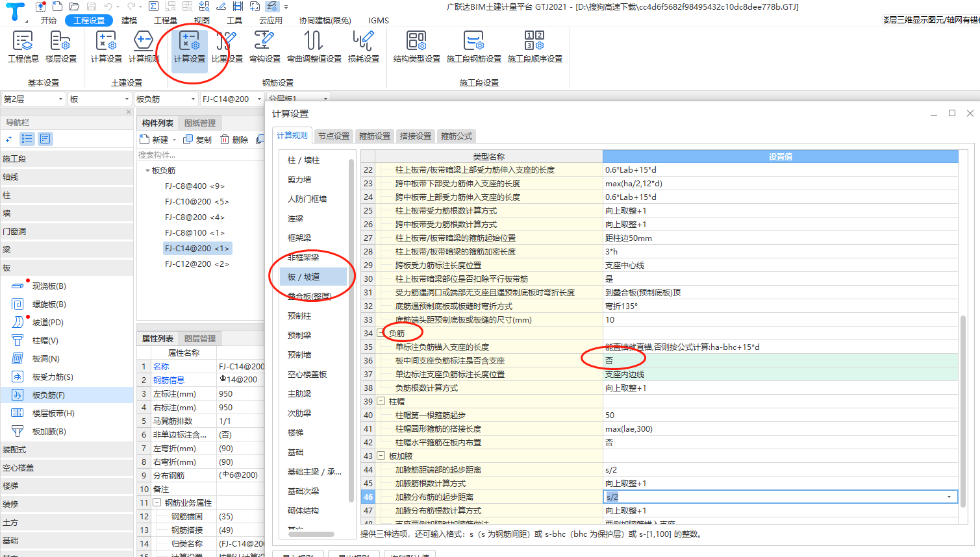This screenshot has width=980, height=557.
Task: Click the undo icon in quick access toolbar
Action: click(x=108, y=6)
